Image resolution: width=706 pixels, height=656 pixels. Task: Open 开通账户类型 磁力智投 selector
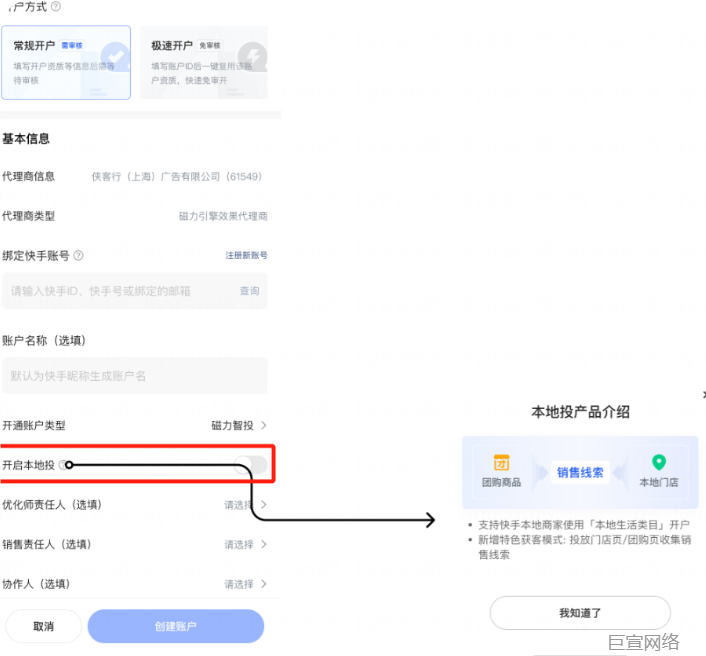(239, 425)
